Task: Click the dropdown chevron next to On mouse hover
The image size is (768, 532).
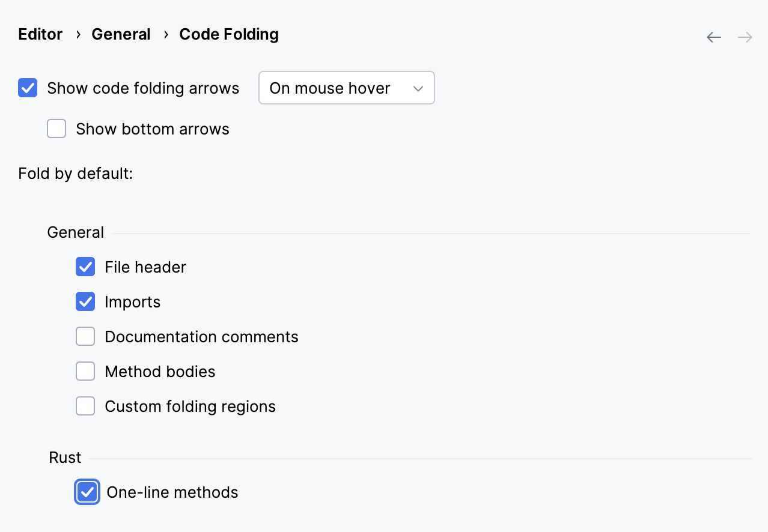Action: coord(418,88)
